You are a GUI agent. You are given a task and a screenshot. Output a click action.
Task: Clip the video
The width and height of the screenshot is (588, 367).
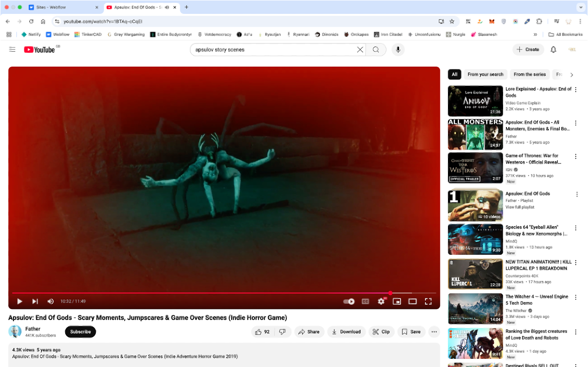click(x=381, y=332)
